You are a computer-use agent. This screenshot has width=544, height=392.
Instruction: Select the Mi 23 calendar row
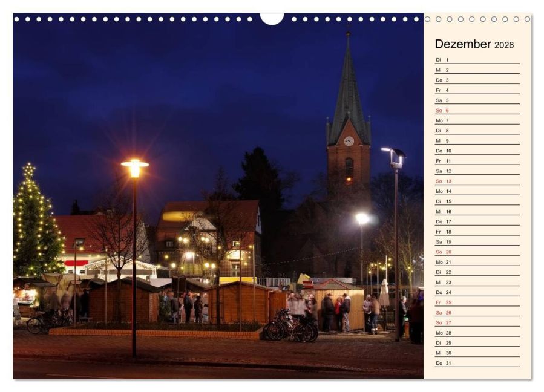tap(477, 282)
